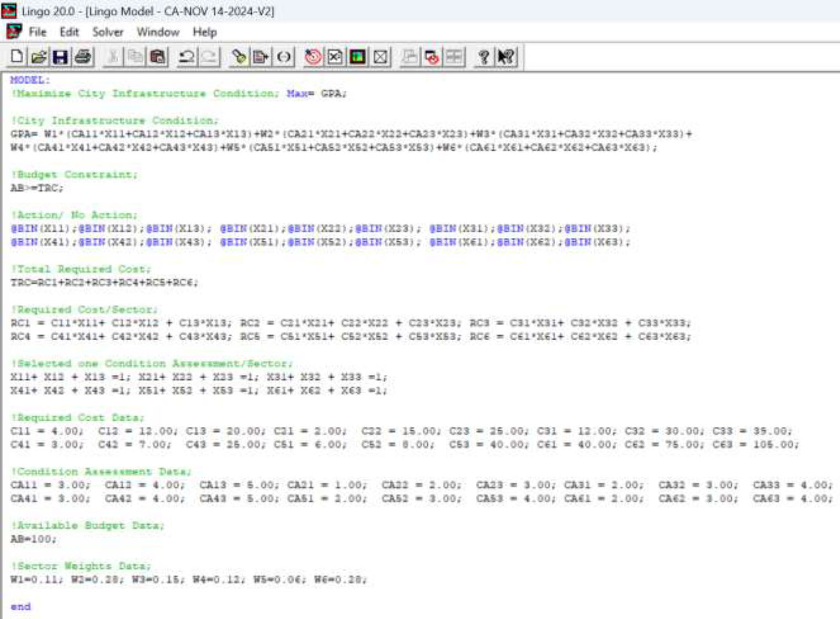Solve the model with the bullseye icon
This screenshot has height=619, width=840.
tap(313, 57)
